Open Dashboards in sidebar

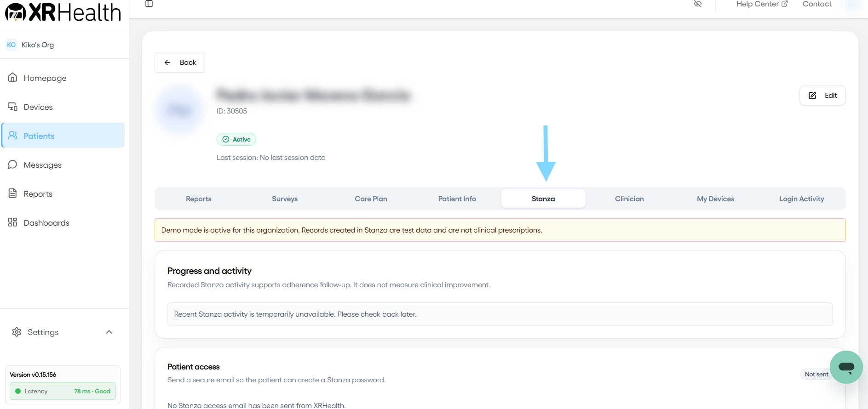[63, 223]
